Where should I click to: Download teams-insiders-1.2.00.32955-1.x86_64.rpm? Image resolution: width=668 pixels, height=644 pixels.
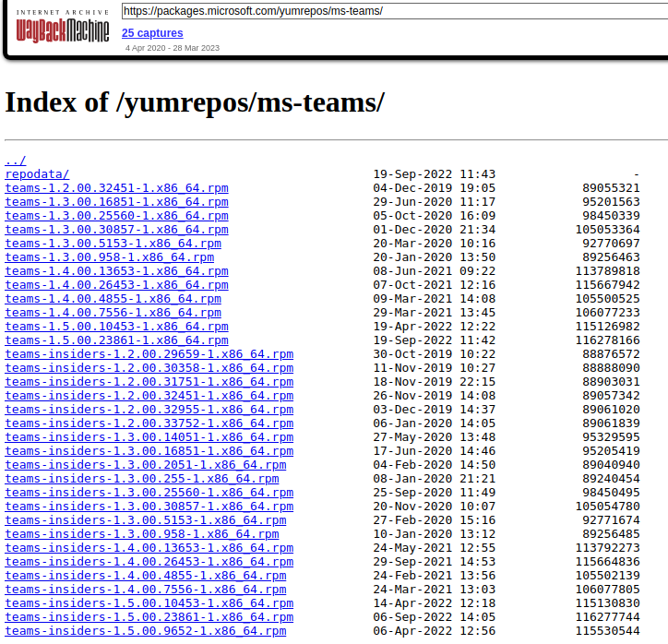pyautogui.click(x=149, y=410)
